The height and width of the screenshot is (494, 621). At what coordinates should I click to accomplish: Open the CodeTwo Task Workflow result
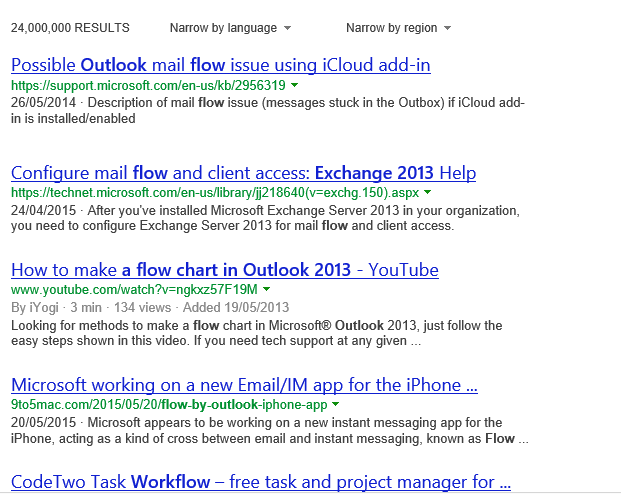[260, 482]
